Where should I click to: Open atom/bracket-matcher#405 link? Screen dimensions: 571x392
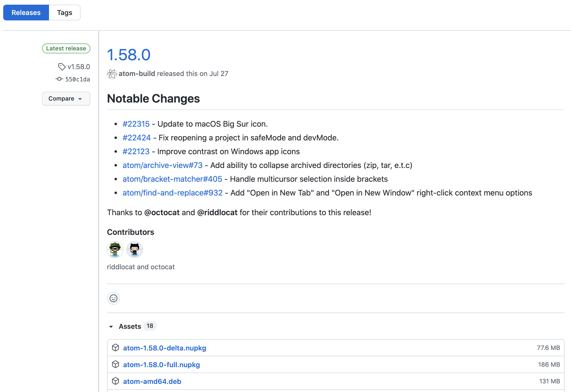tap(172, 179)
